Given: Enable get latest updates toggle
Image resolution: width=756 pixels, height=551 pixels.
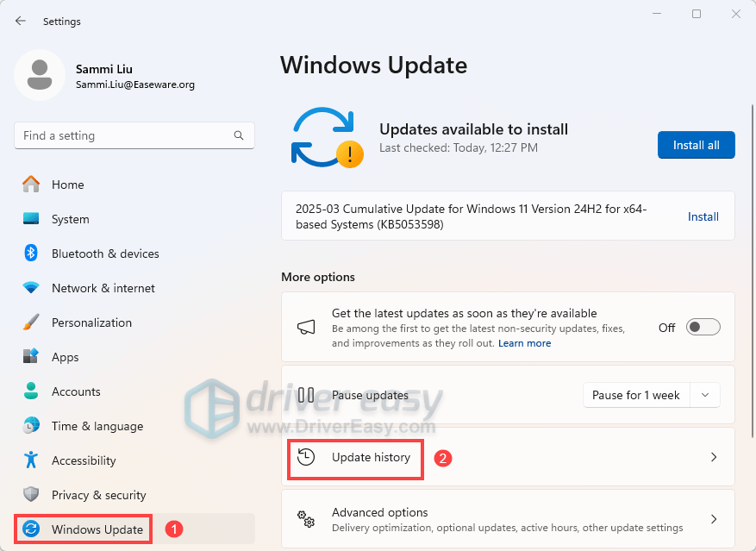Looking at the screenshot, I should [x=703, y=328].
